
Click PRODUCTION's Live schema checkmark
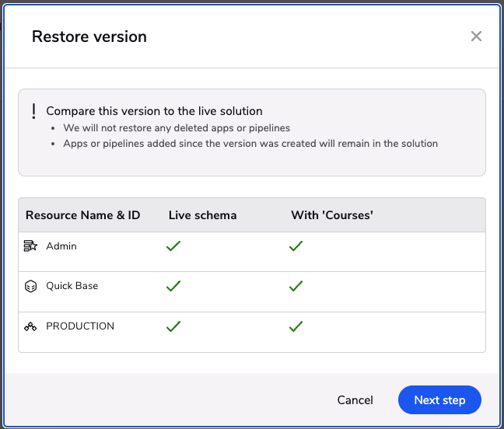click(x=173, y=326)
